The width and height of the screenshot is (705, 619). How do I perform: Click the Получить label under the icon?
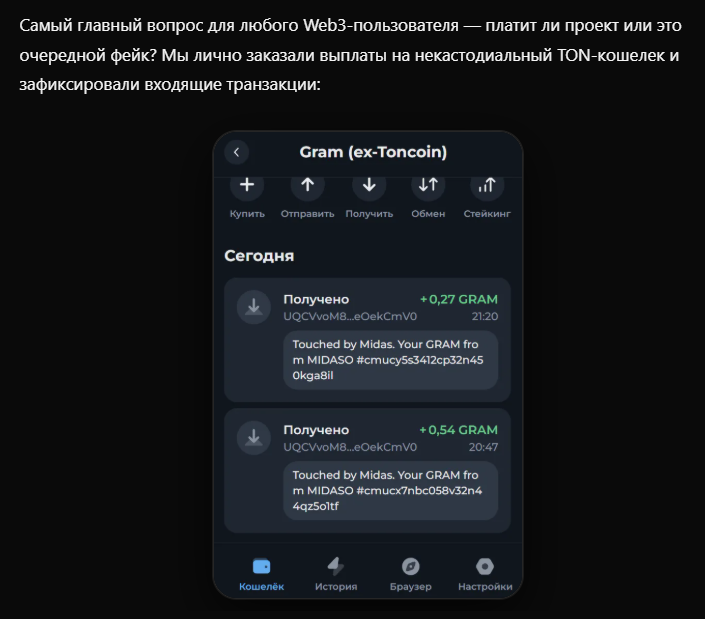[x=369, y=214]
